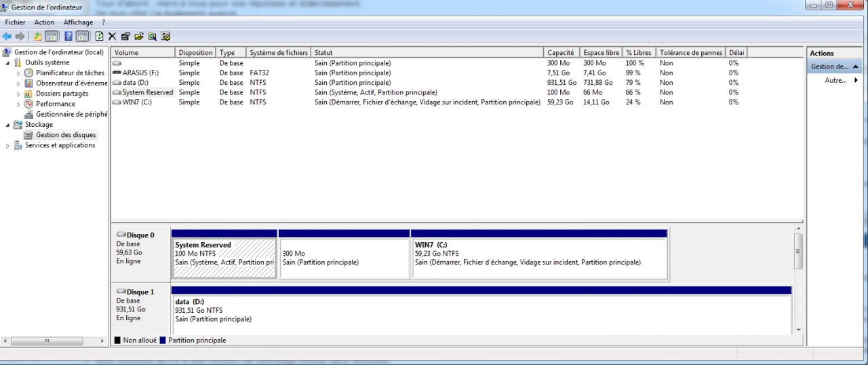Click the 931,51 Go capacity cell
868x365 pixels.
tap(562, 83)
